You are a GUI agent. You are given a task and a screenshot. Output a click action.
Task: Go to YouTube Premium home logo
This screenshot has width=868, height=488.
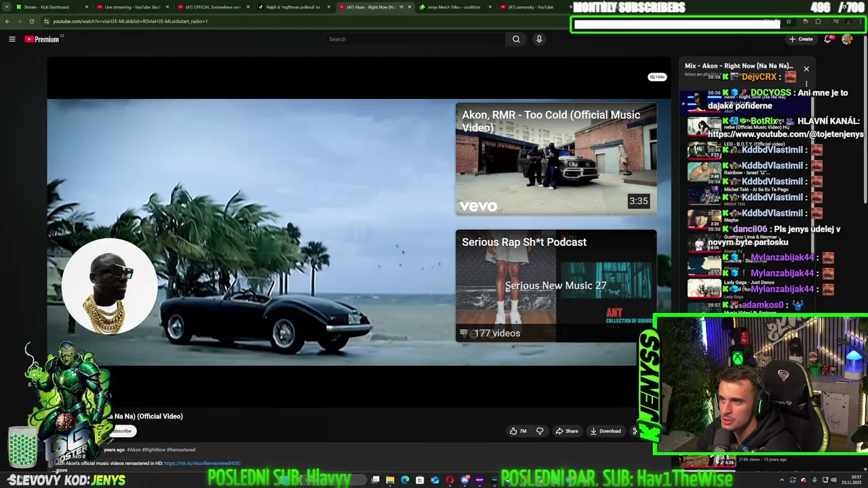point(42,39)
